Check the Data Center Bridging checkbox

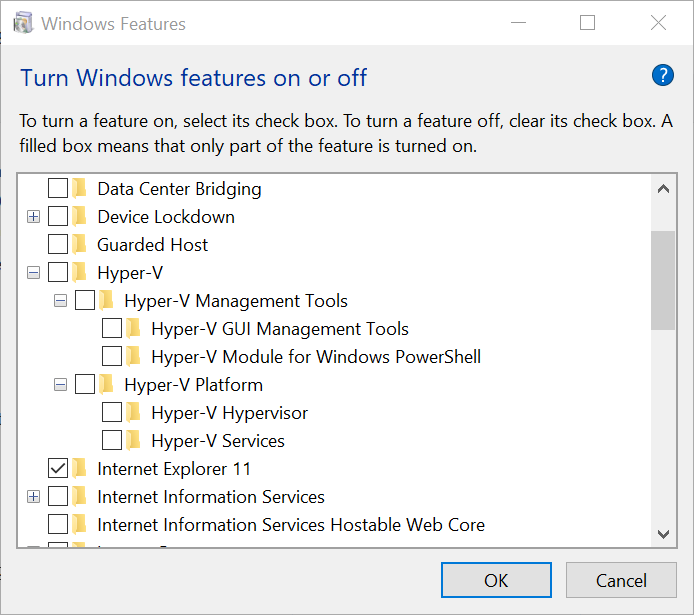58,188
